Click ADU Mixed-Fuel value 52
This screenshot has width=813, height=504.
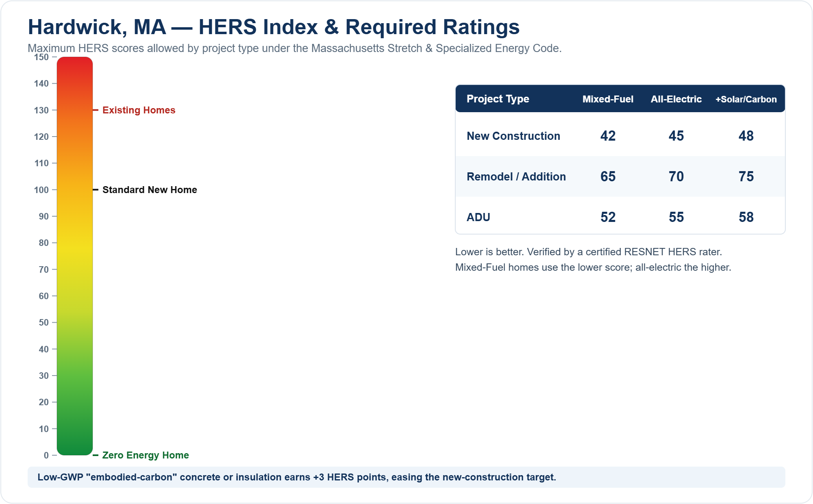click(x=608, y=217)
